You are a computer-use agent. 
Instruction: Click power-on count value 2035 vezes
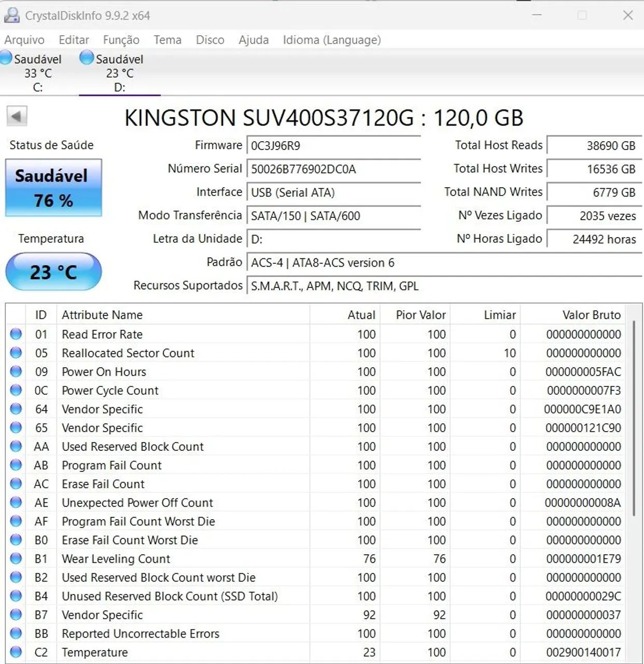click(595, 216)
